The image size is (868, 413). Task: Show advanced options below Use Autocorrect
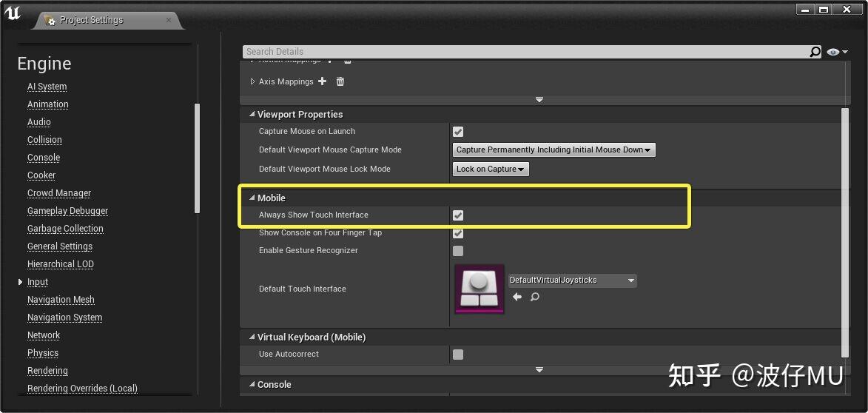coord(539,369)
